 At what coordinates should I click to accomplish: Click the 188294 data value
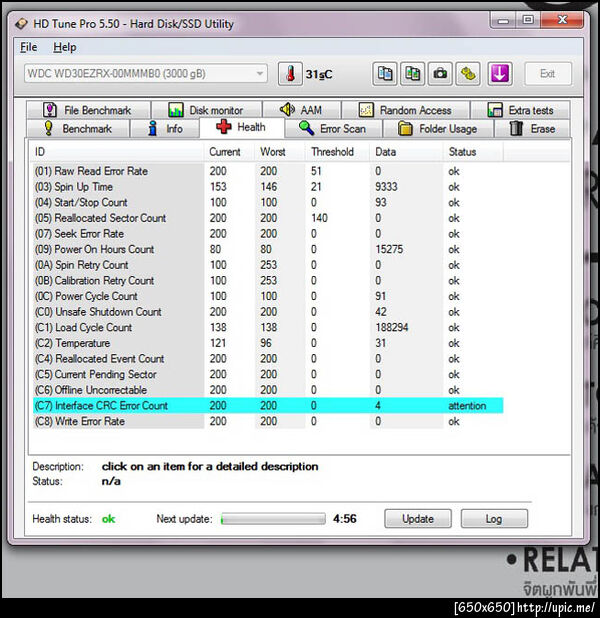[x=391, y=328]
